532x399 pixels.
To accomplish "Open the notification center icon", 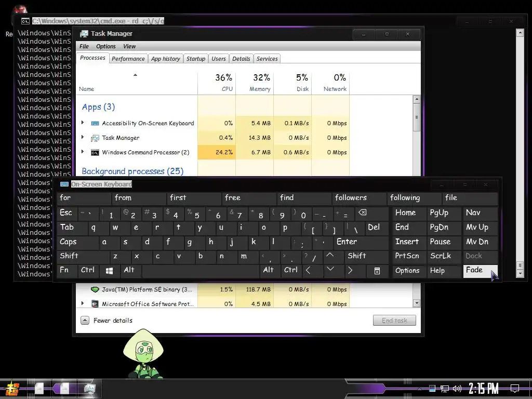I will click(x=515, y=389).
